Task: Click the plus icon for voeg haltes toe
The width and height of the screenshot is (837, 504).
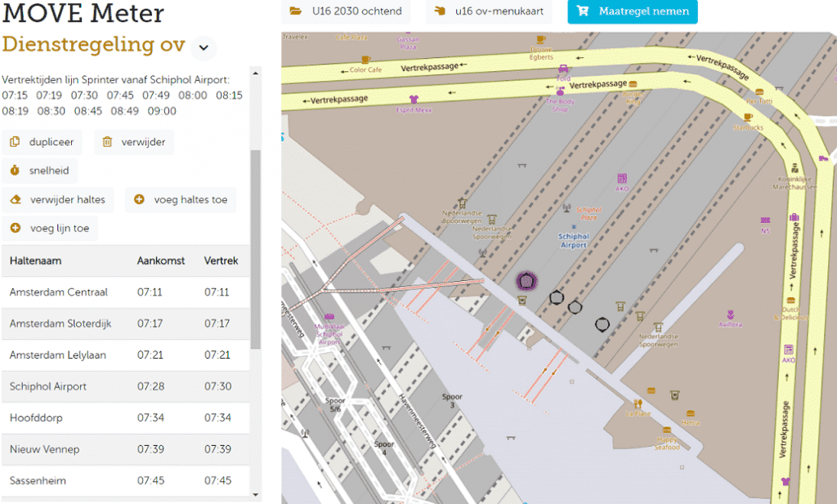Action: 139,199
